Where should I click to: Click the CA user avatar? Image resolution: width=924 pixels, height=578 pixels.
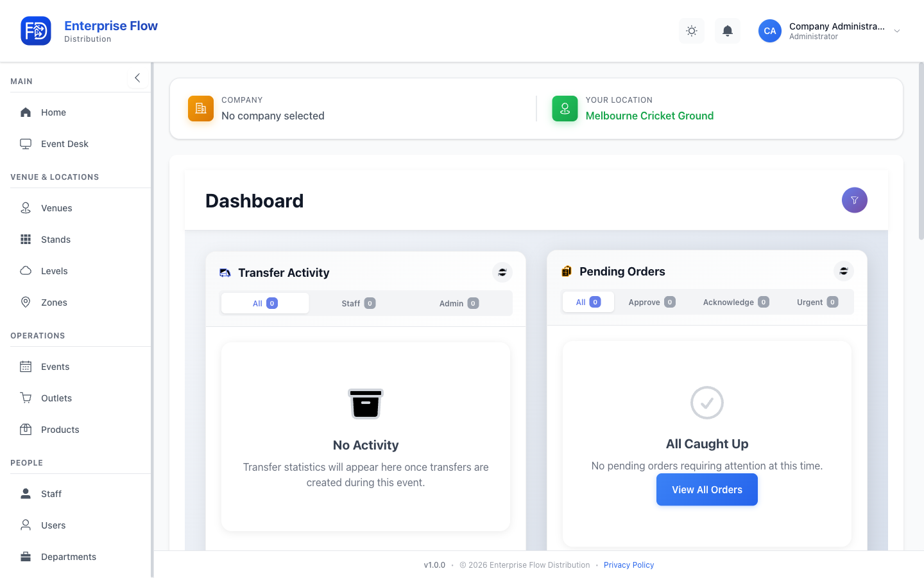pos(770,31)
